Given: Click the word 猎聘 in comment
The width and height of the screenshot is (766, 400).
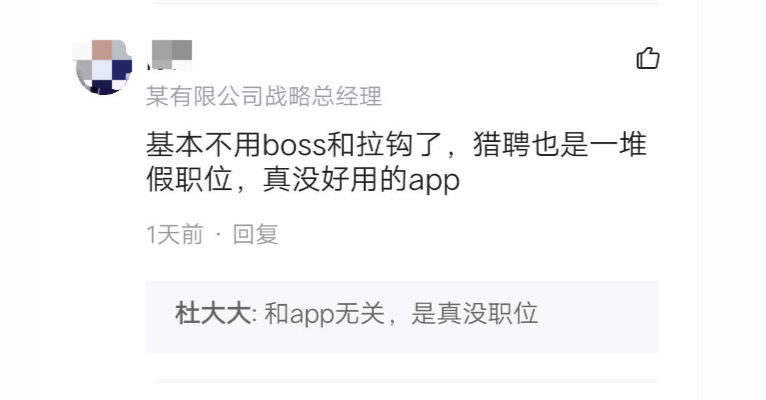Looking at the screenshot, I should tap(501, 145).
